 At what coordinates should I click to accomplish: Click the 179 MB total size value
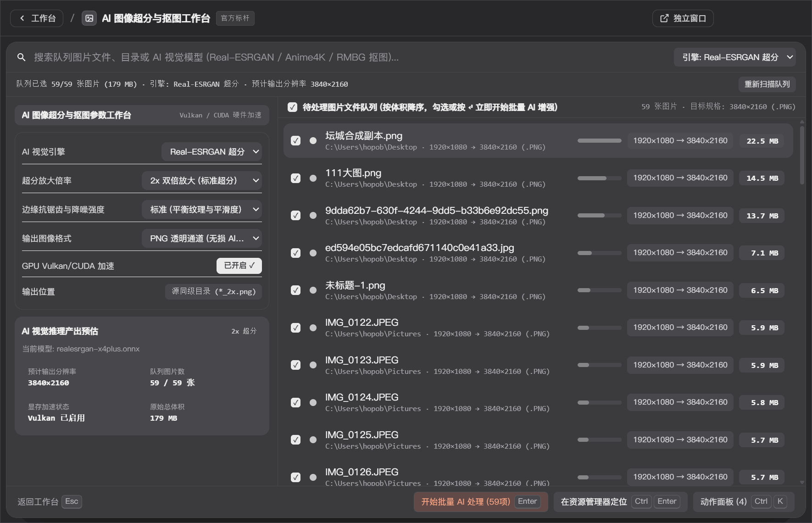tap(163, 418)
